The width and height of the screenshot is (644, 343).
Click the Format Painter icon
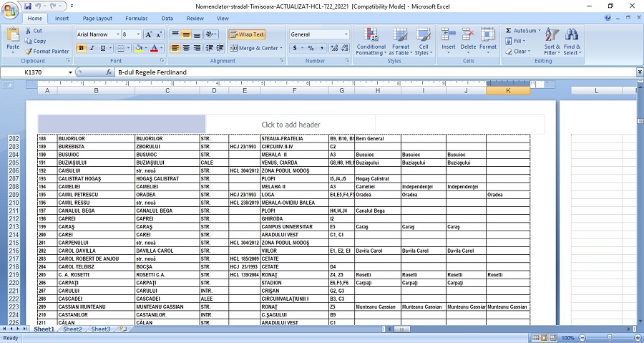pos(28,52)
